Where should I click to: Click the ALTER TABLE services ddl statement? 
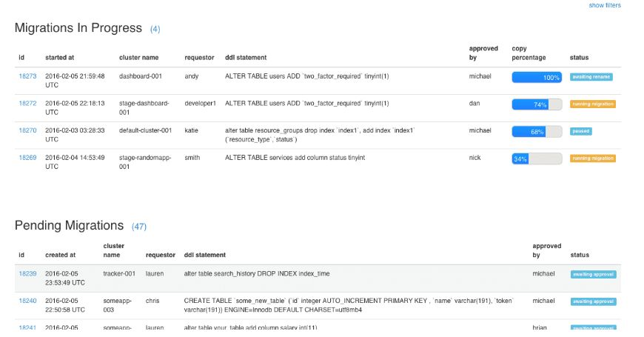pos(295,158)
